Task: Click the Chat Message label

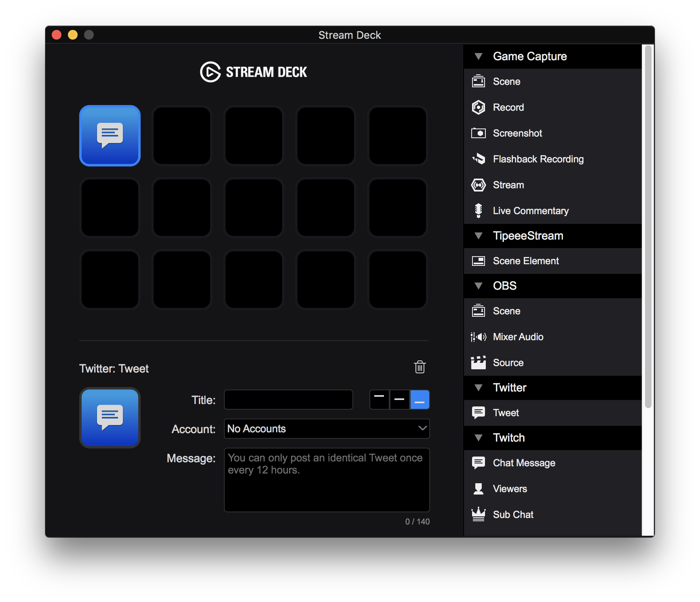Action: [x=524, y=463]
